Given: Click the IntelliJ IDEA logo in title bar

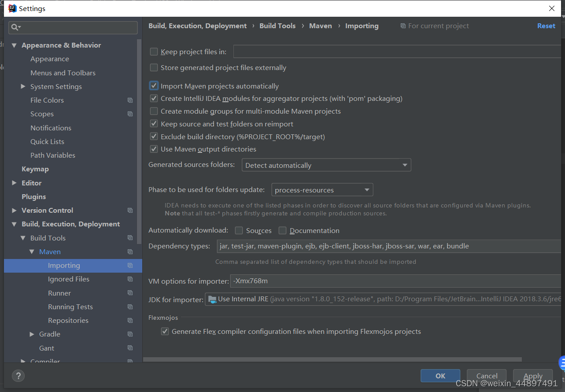Looking at the screenshot, I should click(13, 8).
